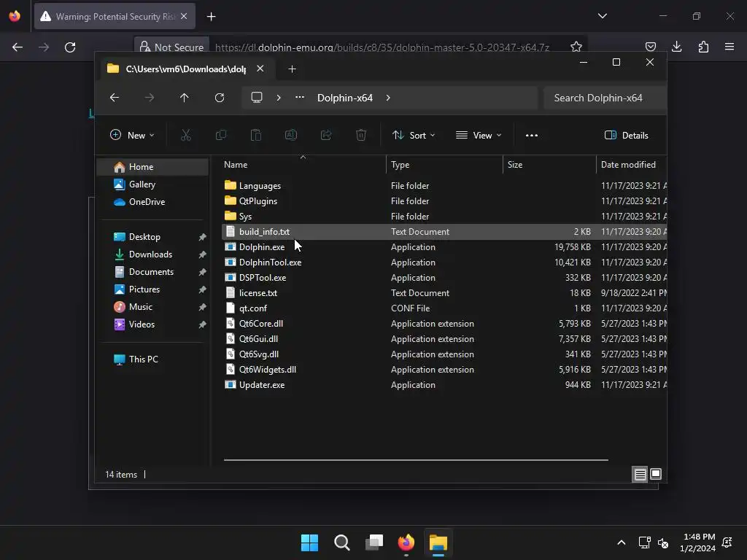Select the Dolphin.exe file
The image size is (747, 560).
coord(262,247)
